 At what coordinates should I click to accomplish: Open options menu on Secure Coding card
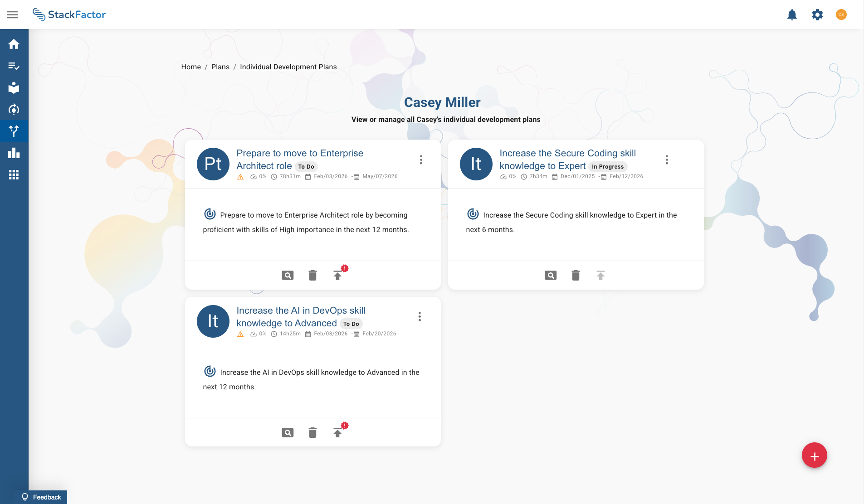[x=666, y=160]
